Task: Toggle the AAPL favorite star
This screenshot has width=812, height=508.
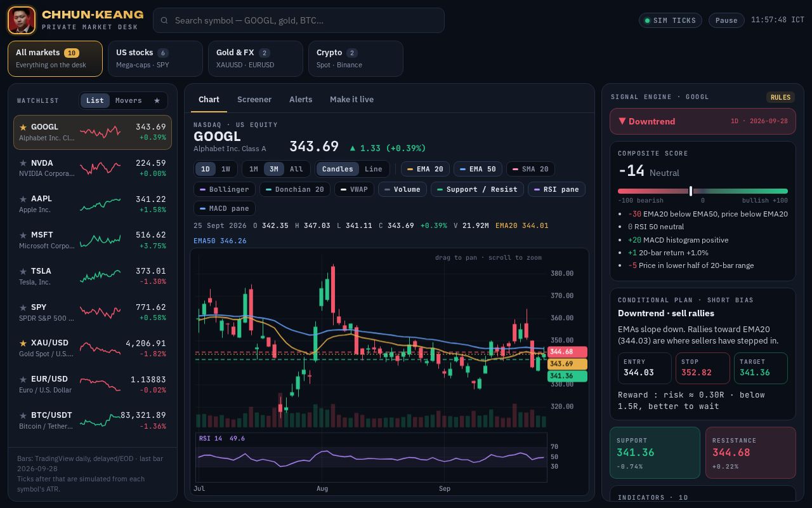Action: [23, 199]
